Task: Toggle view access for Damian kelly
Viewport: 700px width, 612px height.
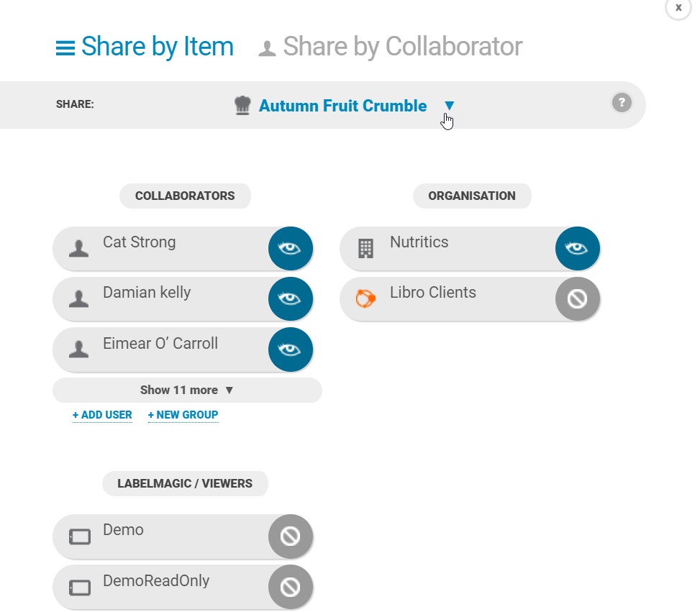Action: pos(290,299)
